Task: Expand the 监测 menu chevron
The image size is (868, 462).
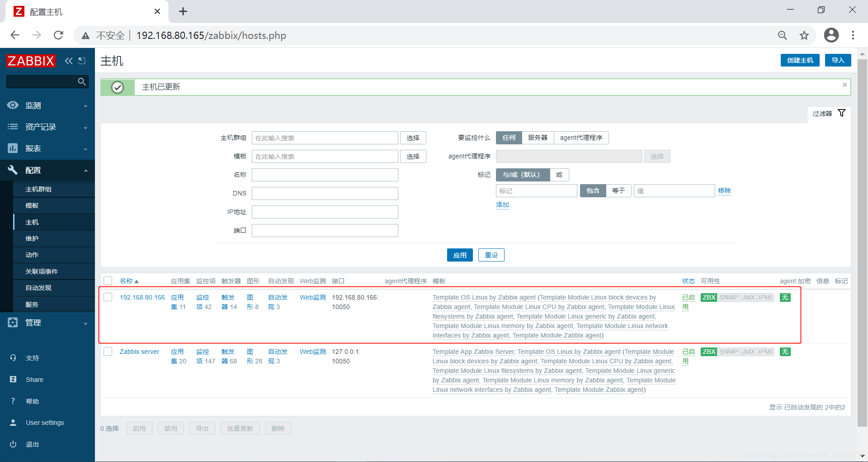Action: click(85, 106)
